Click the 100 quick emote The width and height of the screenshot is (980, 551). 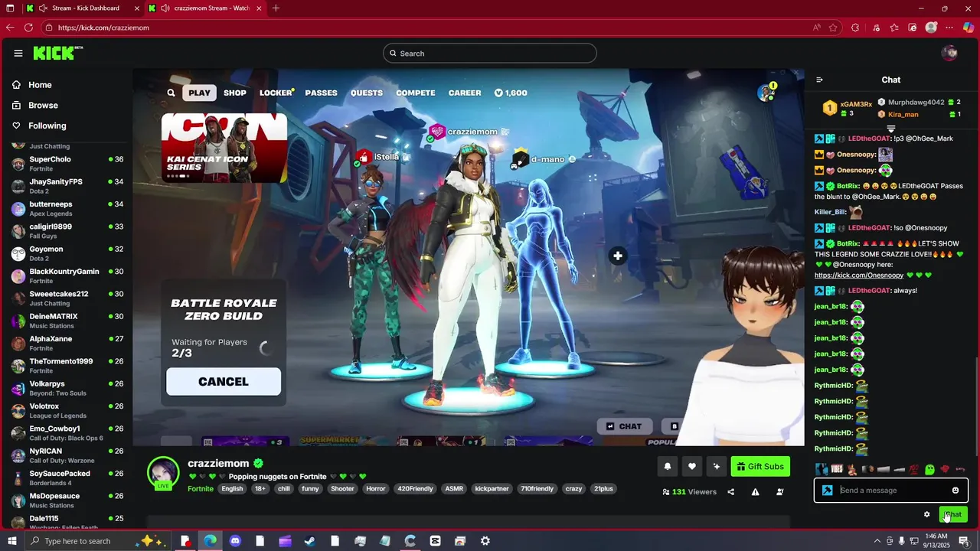(x=914, y=469)
